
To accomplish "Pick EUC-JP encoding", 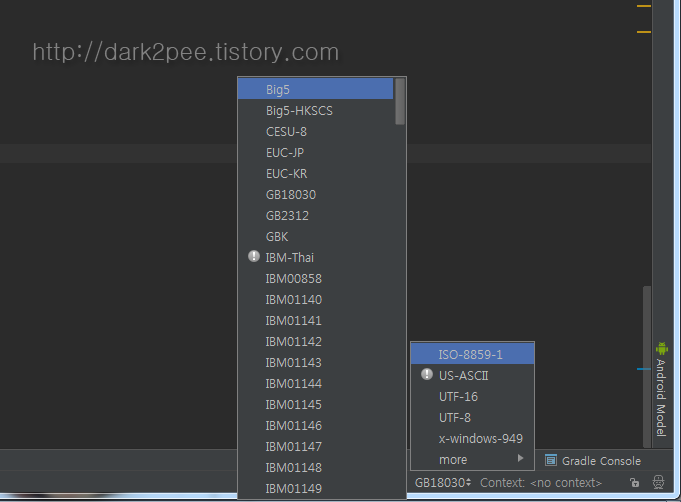I will click(315, 152).
